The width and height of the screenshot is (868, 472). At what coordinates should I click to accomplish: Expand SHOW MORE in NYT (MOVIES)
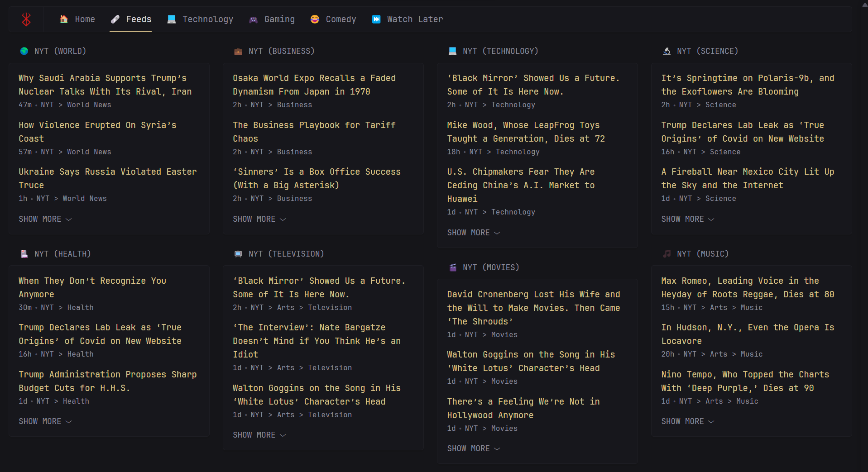point(474,448)
